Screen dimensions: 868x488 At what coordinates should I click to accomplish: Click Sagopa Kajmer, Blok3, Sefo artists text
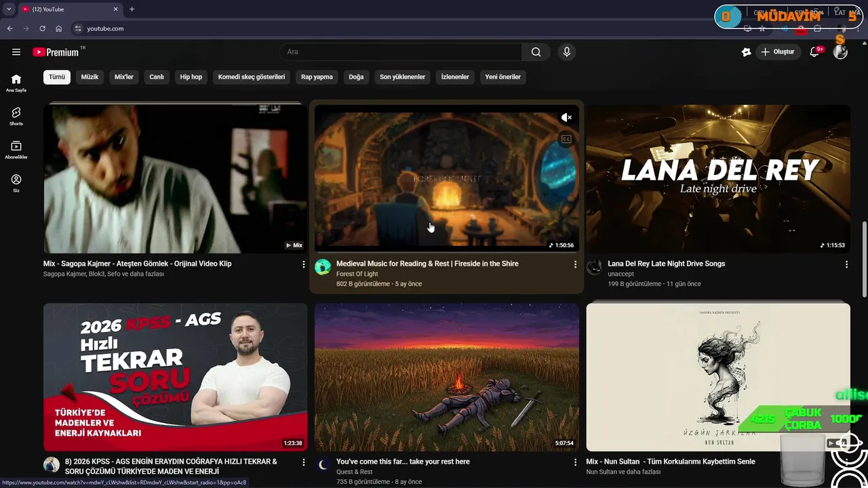pyautogui.click(x=104, y=274)
